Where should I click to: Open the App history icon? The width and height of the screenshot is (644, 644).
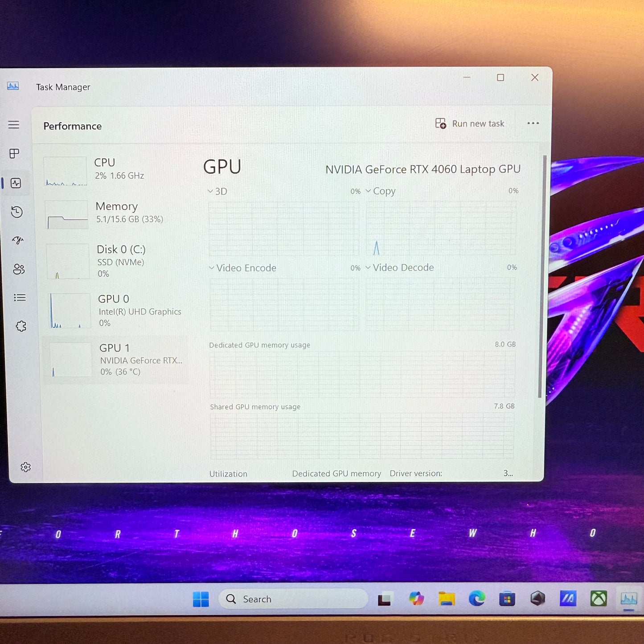[x=17, y=212]
